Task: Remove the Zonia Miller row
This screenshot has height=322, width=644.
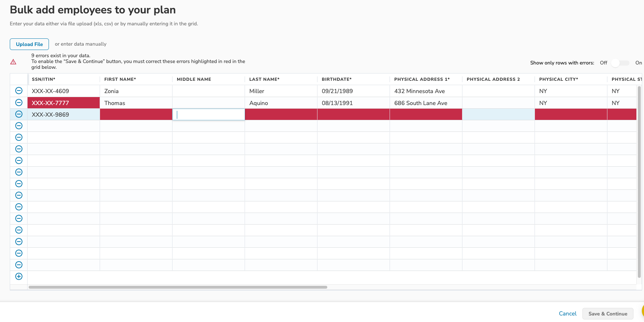Action: click(19, 91)
